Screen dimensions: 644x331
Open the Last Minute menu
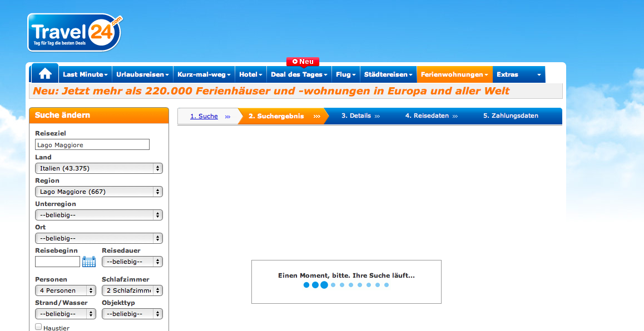pyautogui.click(x=85, y=74)
